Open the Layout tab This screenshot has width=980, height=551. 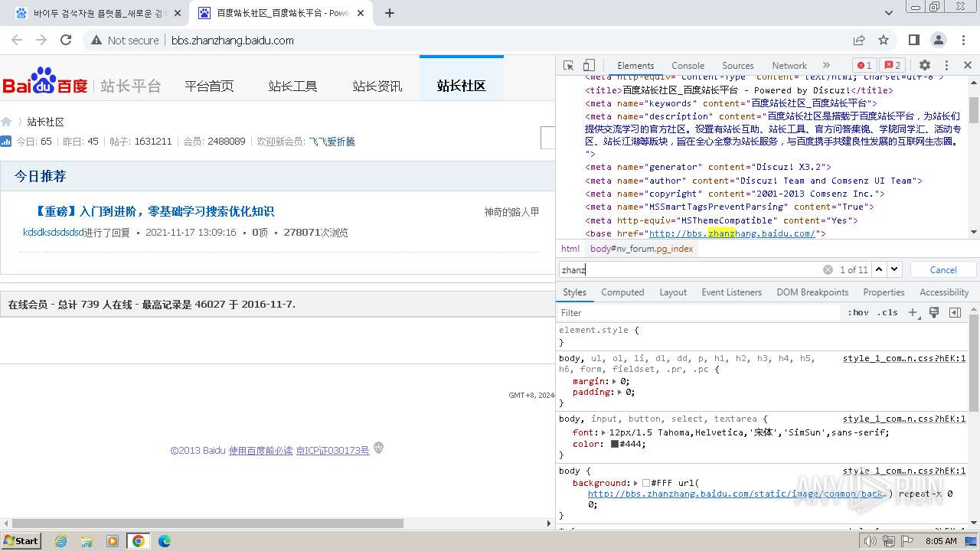pos(673,292)
